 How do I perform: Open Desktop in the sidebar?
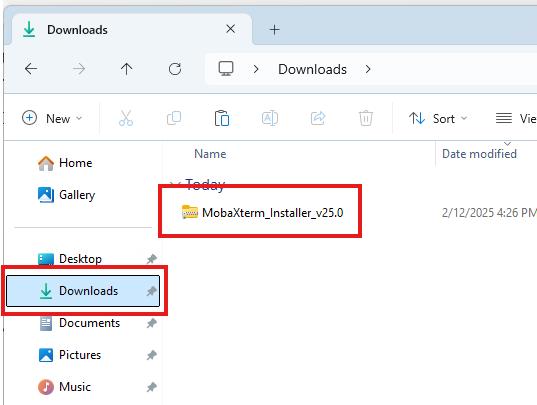(70, 259)
